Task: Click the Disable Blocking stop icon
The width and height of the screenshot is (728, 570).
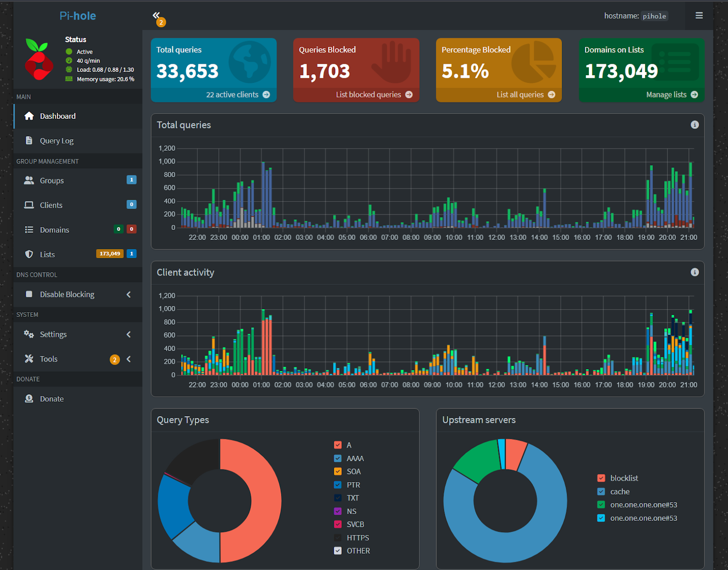Action: tap(29, 294)
